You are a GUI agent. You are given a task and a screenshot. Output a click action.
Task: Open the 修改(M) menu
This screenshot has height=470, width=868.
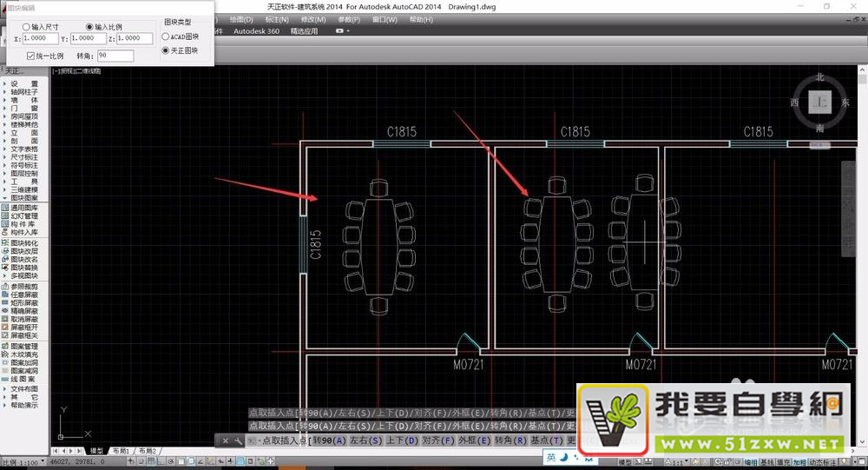312,19
